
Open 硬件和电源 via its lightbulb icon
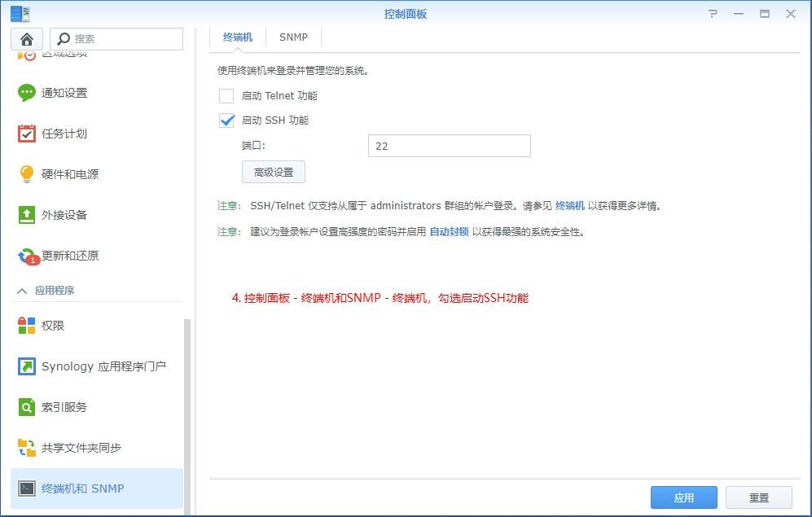point(27,174)
